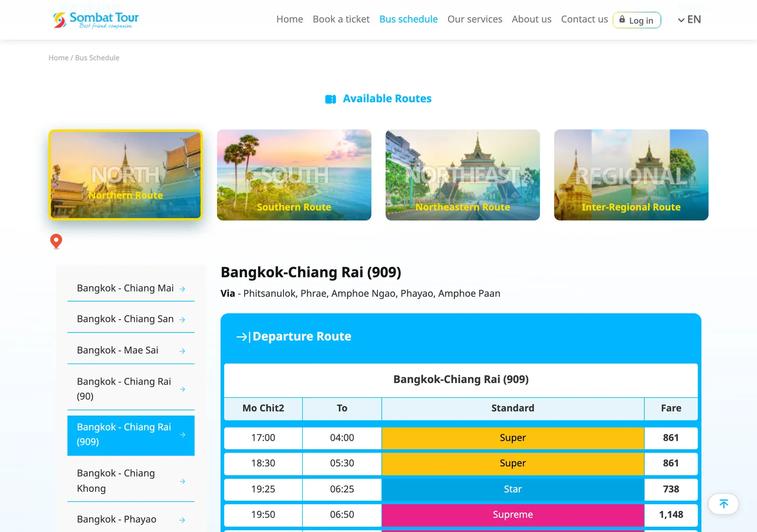Open Bangkok - Chiang Khong route
Screen dimensions: 757x532
[131, 481]
